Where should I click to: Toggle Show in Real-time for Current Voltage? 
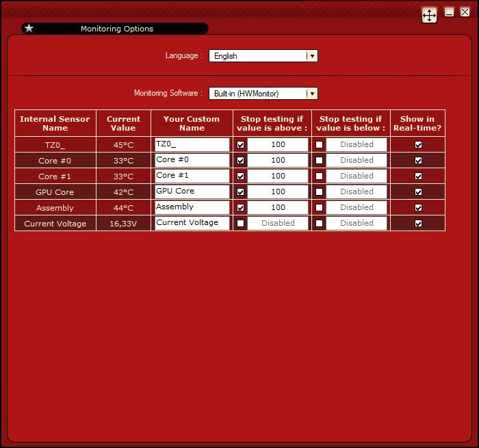pos(418,223)
